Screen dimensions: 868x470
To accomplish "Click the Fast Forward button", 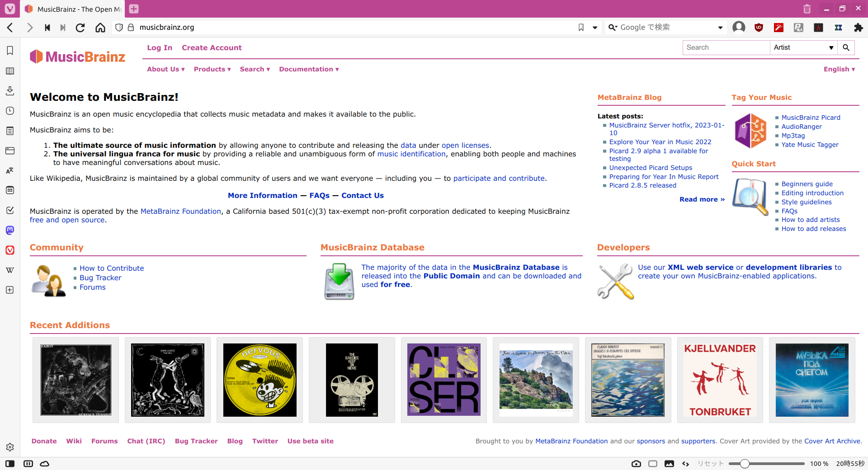I will coord(63,28).
